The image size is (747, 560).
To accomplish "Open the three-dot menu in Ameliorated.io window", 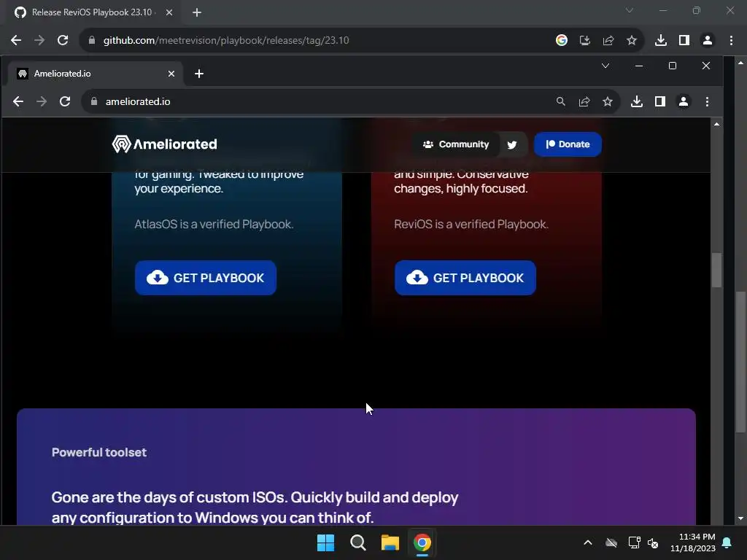I will click(x=707, y=101).
